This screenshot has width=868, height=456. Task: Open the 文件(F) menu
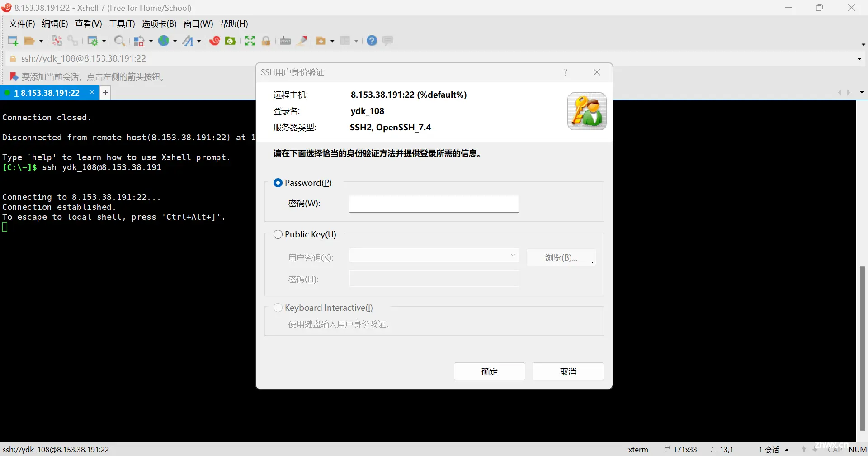[x=22, y=24]
